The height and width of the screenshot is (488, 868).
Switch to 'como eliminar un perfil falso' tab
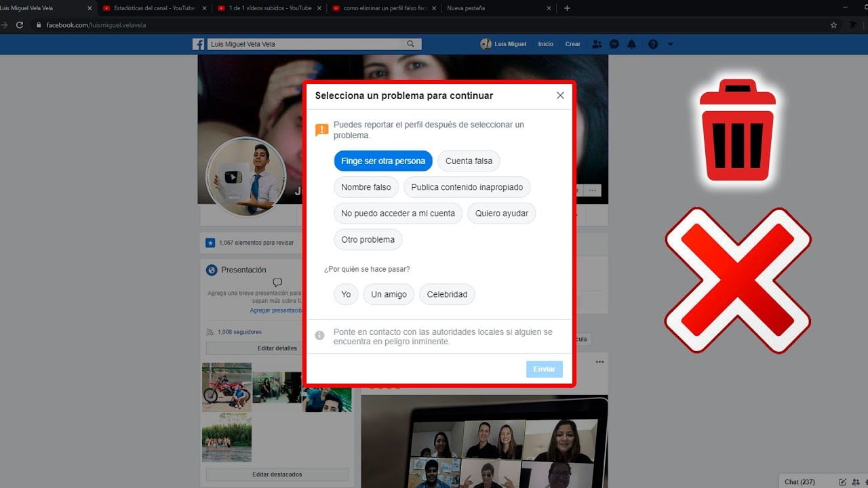pos(383,8)
